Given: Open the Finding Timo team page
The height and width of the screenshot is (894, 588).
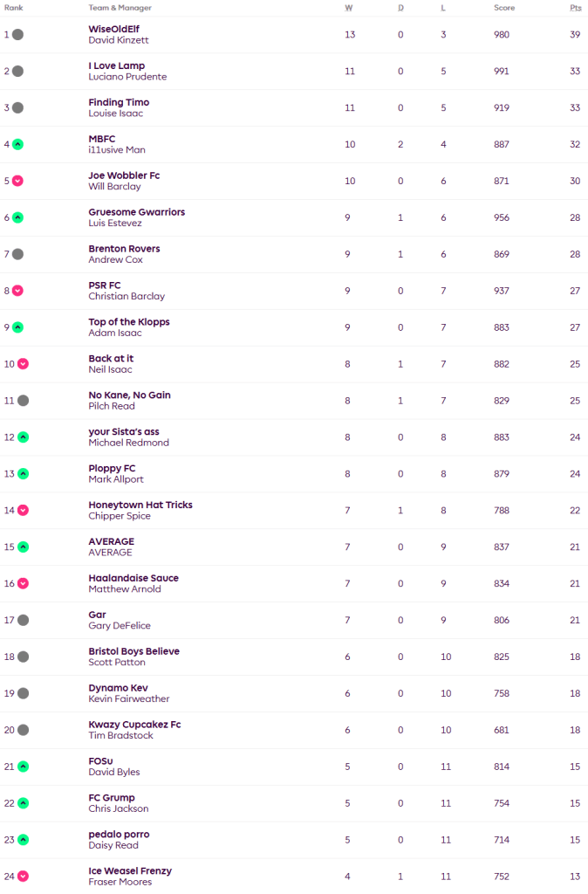Looking at the screenshot, I should [118, 102].
